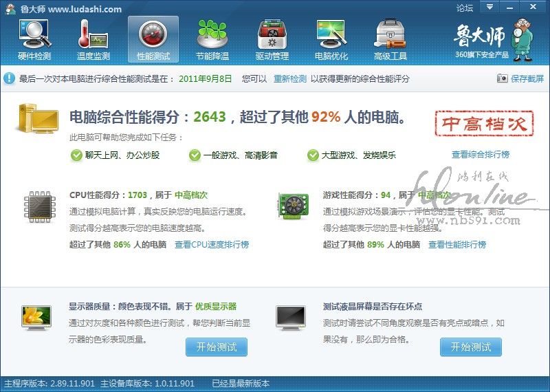This screenshot has width=550, height=392.
Task: Click 优质显示器 rating text
Action: (216, 306)
